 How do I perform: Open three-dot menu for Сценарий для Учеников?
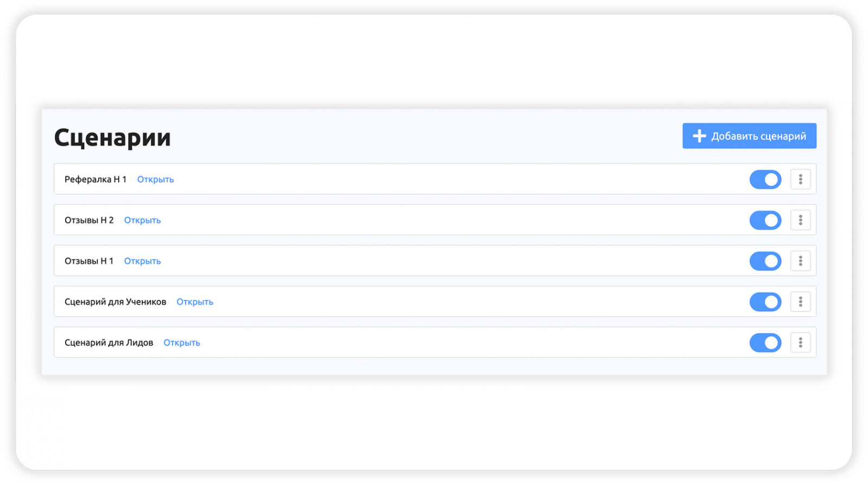tap(800, 302)
